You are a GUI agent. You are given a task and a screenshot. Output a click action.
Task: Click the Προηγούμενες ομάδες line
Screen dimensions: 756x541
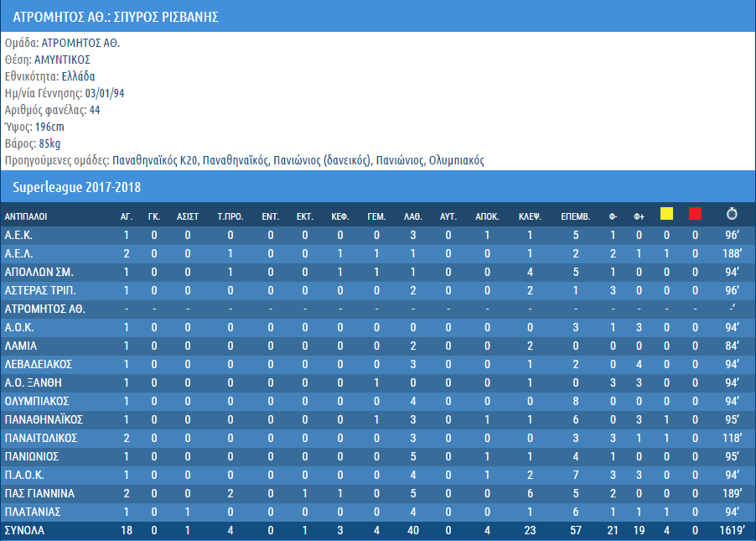click(245, 160)
